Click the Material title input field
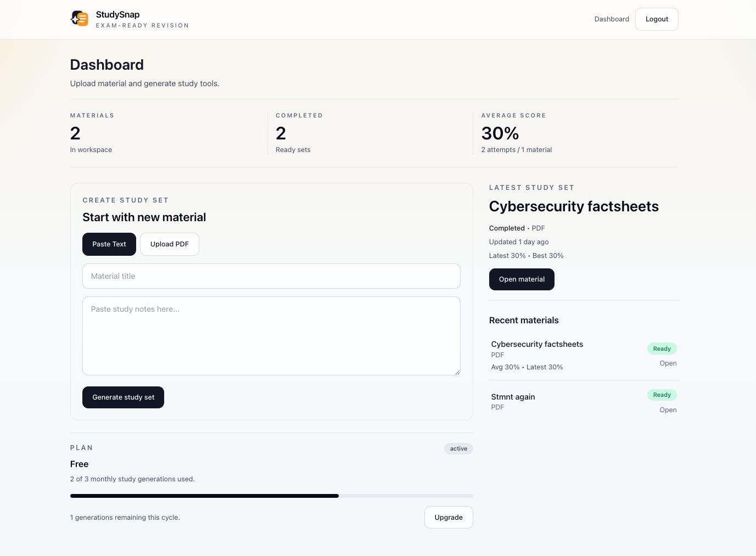The image size is (756, 556). [x=271, y=276]
